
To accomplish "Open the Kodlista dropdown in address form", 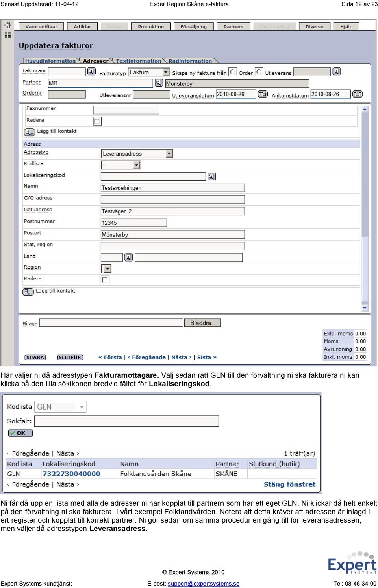I will click(x=121, y=165).
